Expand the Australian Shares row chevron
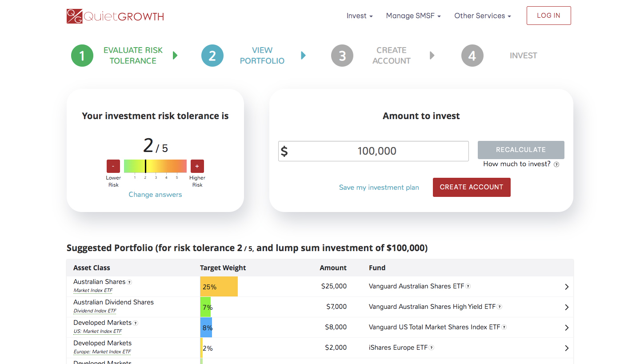The image size is (640, 364). point(567,287)
